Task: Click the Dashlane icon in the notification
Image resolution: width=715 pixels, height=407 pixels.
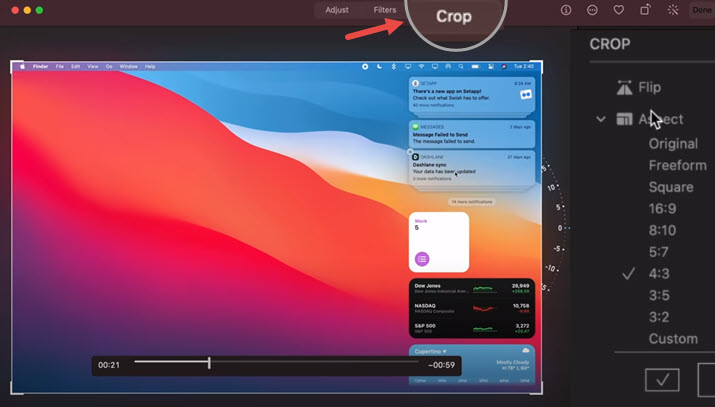Action: [415, 157]
